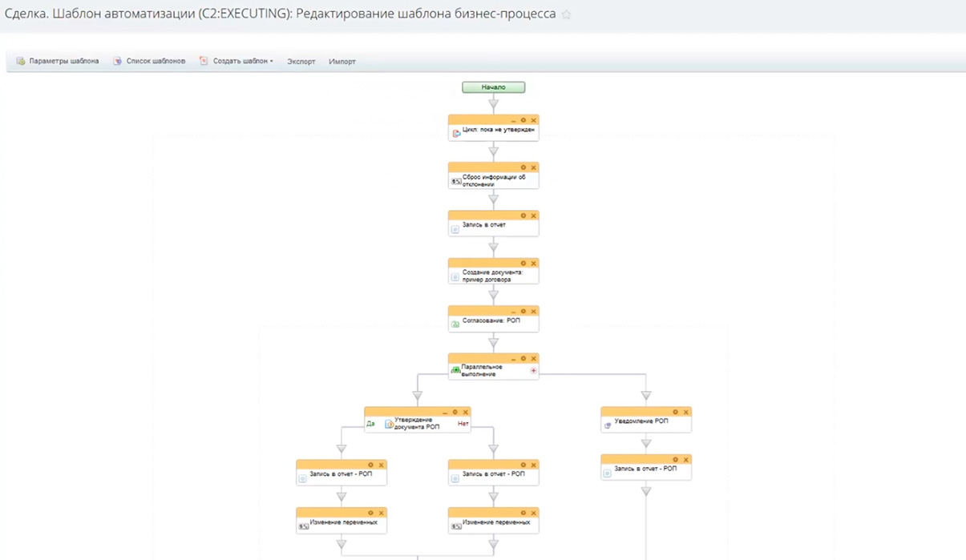The width and height of the screenshot is (966, 560).
Task: Click the arrow between 'Начало' and the cycle block
Action: click(493, 104)
